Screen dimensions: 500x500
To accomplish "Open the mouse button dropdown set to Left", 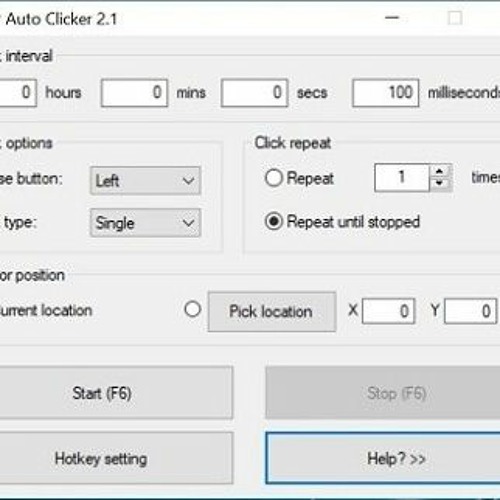I will tap(145, 181).
